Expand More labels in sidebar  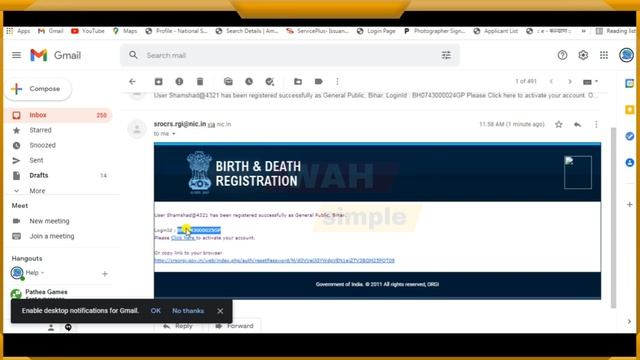37,191
